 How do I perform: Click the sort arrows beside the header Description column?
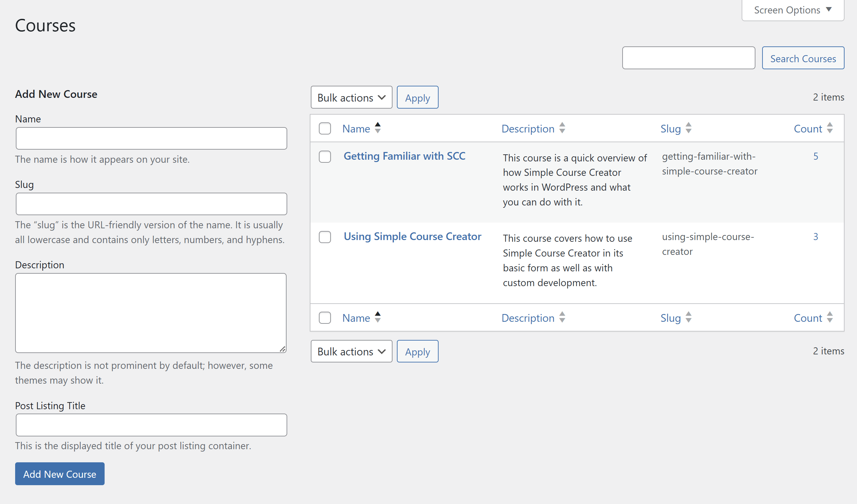point(562,128)
